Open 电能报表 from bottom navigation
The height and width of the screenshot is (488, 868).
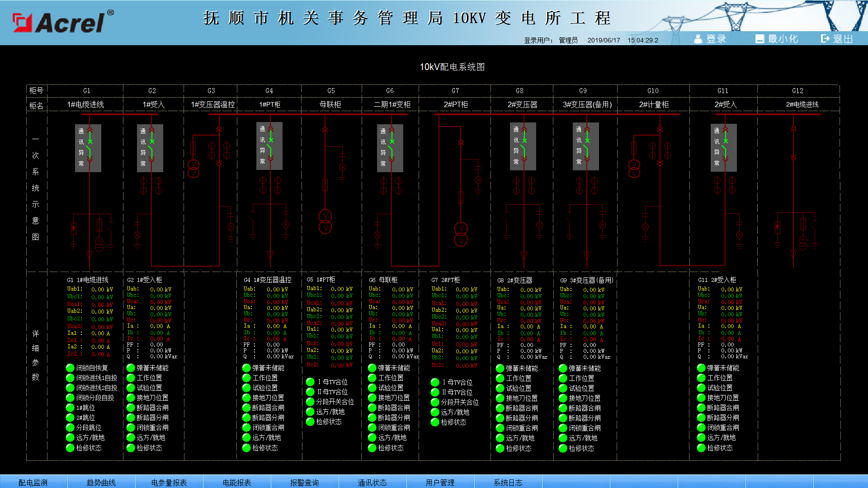236,482
